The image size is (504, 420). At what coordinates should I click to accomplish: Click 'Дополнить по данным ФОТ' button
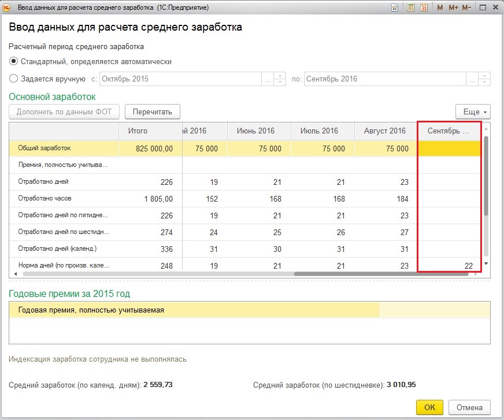pos(64,112)
